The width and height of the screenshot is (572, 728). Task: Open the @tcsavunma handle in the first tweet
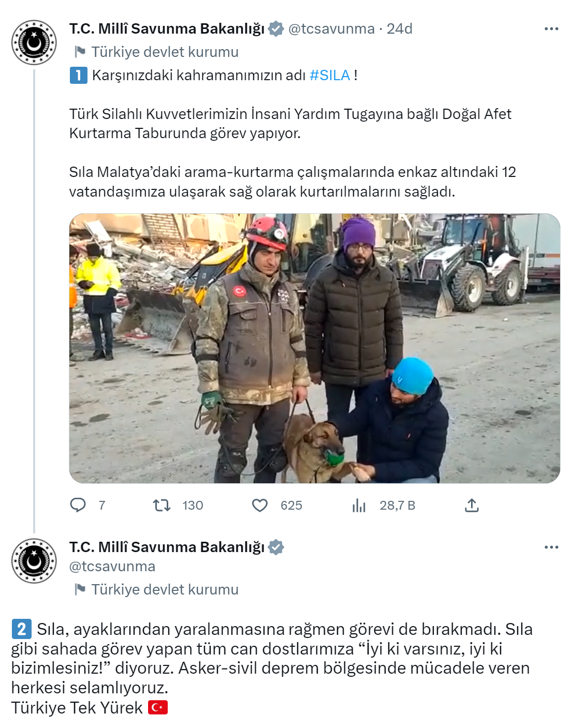pyautogui.click(x=331, y=29)
